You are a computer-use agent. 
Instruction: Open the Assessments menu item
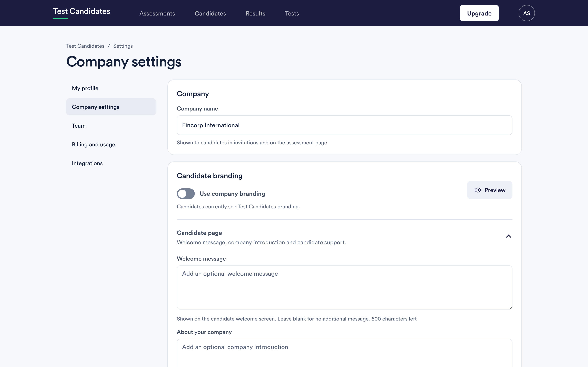pyautogui.click(x=157, y=13)
